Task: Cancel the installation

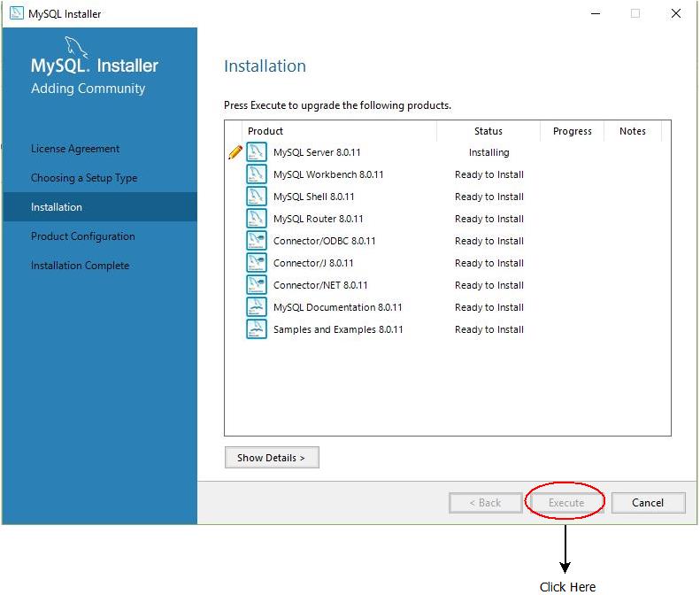Action: 648,503
